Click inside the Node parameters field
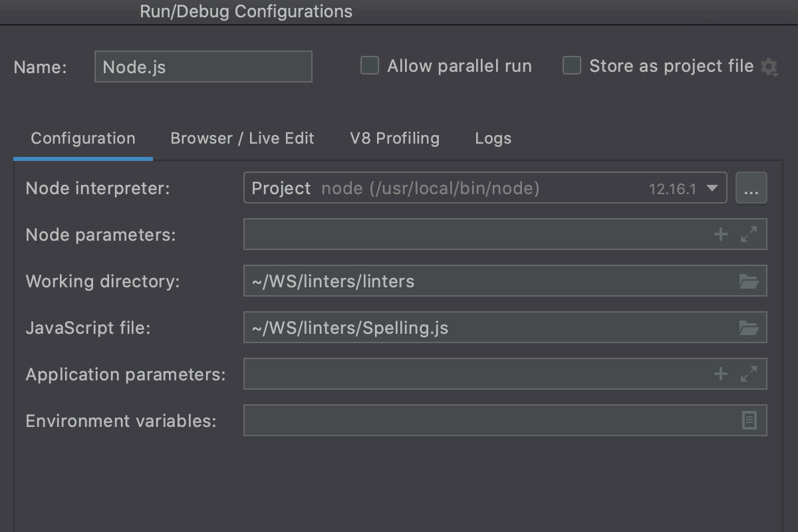 click(465, 234)
